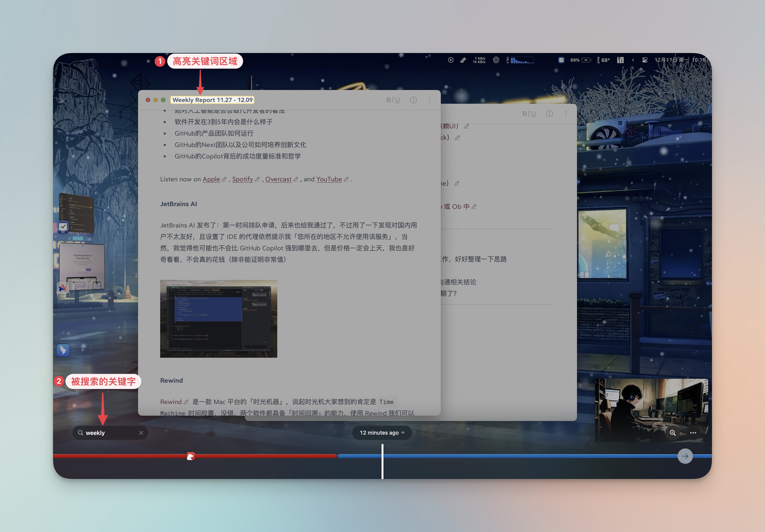The image size is (765, 532).
Task: Click the edit pencil beside Rewind link
Action: [x=186, y=402]
